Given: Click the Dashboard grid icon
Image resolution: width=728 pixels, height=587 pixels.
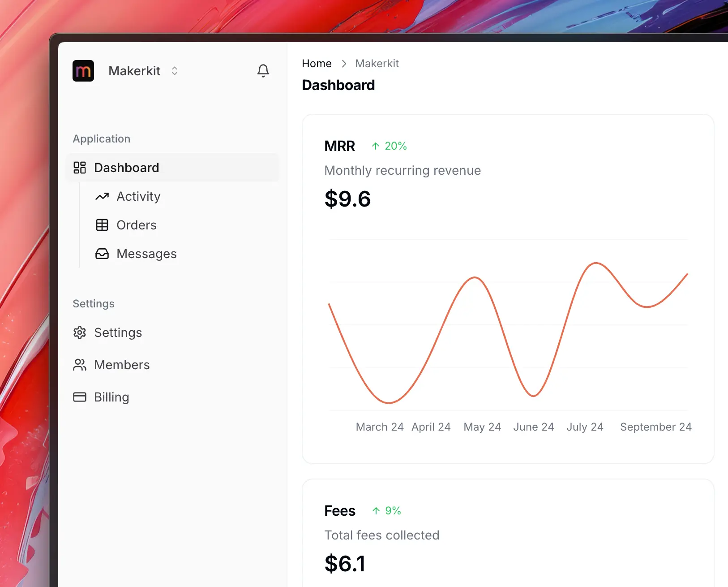Looking at the screenshot, I should 80,168.
